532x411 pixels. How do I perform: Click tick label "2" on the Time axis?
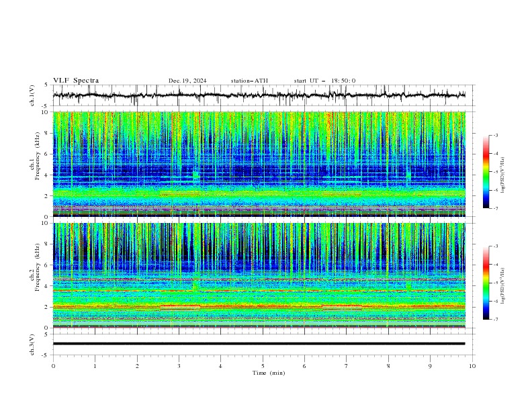click(x=137, y=366)
